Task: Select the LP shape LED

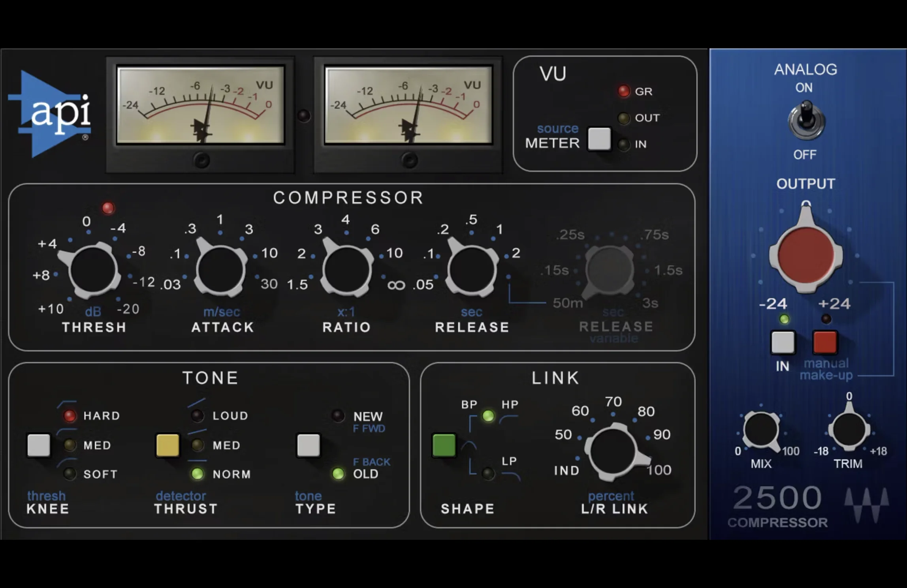Action: 488,473
